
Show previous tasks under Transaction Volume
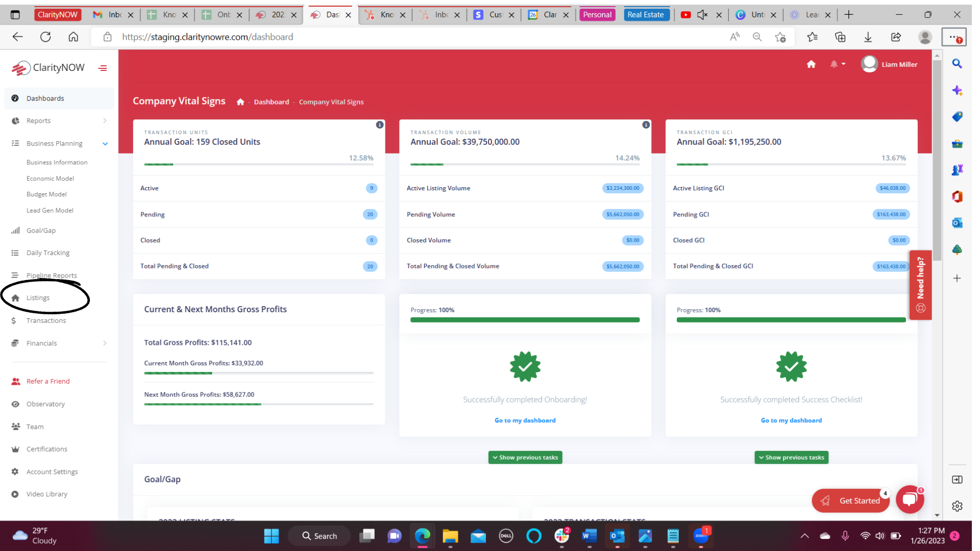click(525, 457)
